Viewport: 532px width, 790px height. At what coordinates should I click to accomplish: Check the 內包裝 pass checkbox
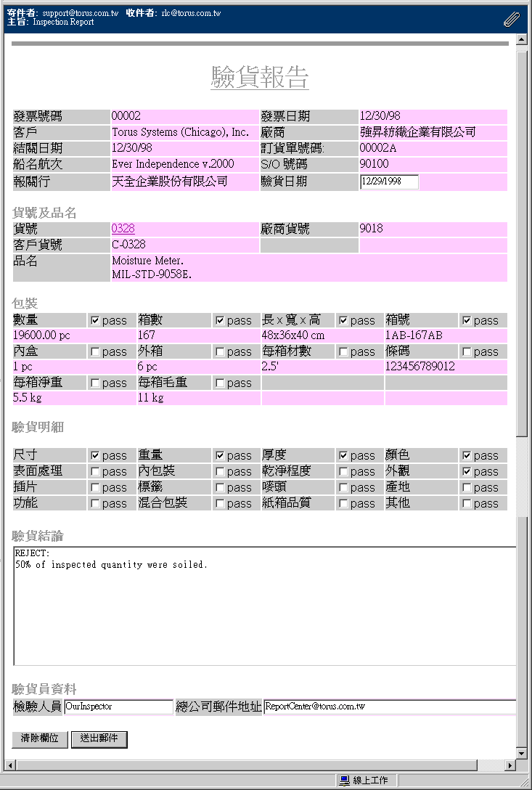tap(220, 471)
